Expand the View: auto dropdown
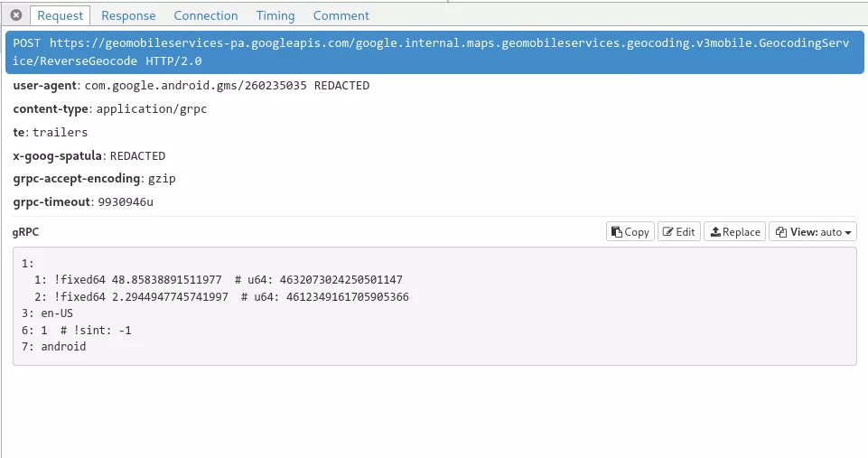 812,232
